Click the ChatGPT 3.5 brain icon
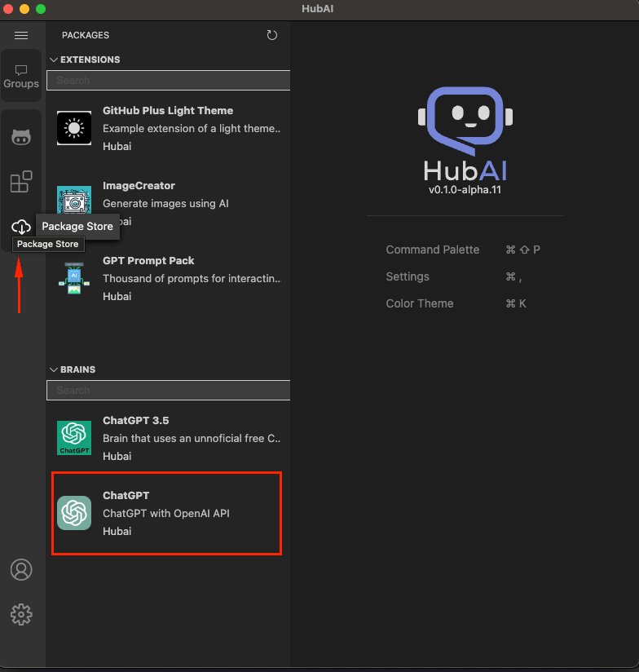 74,438
